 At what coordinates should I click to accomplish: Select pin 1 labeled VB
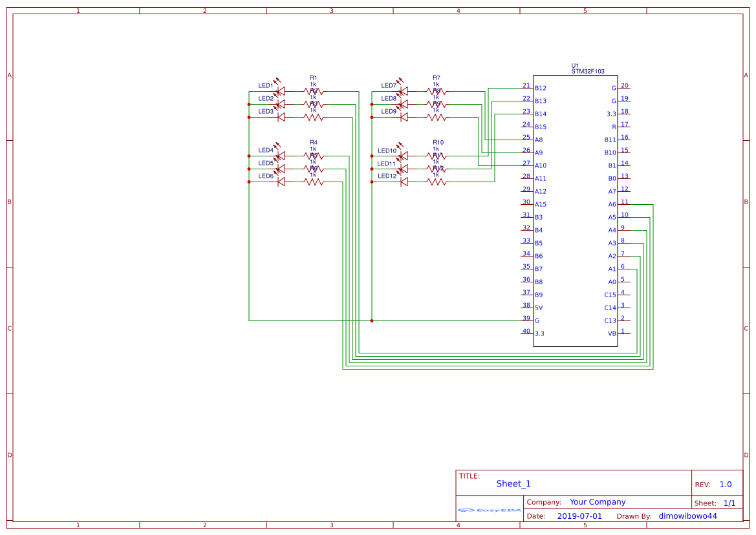click(624, 333)
